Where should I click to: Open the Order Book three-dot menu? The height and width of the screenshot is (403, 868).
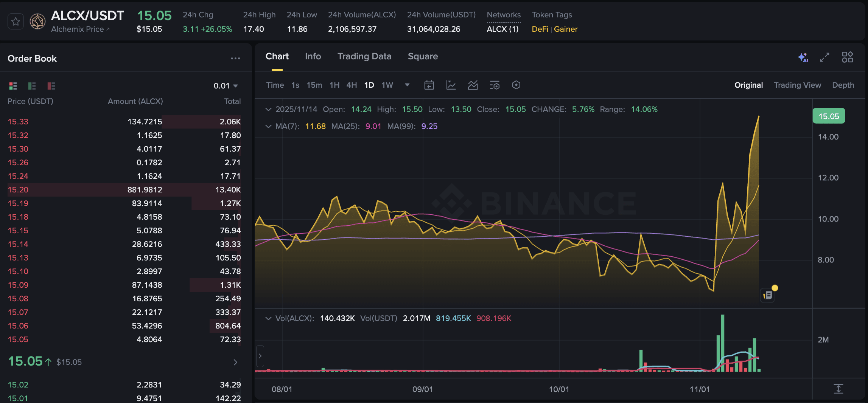coord(235,59)
